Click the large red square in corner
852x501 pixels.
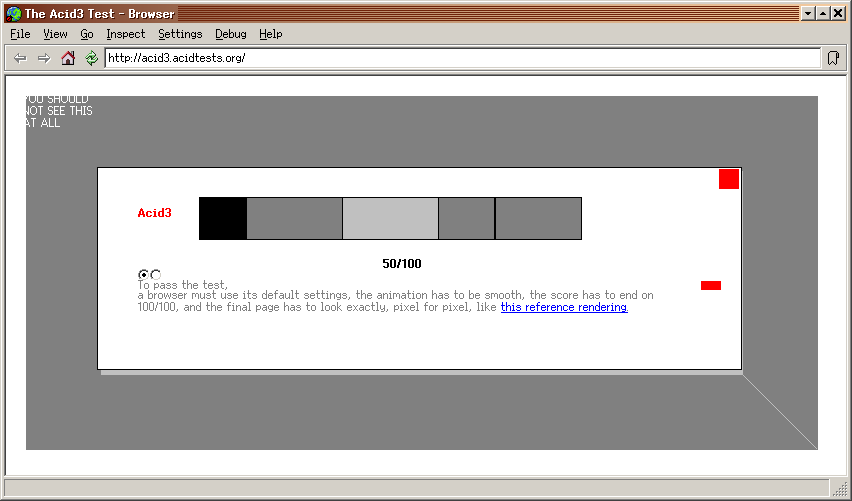(729, 179)
